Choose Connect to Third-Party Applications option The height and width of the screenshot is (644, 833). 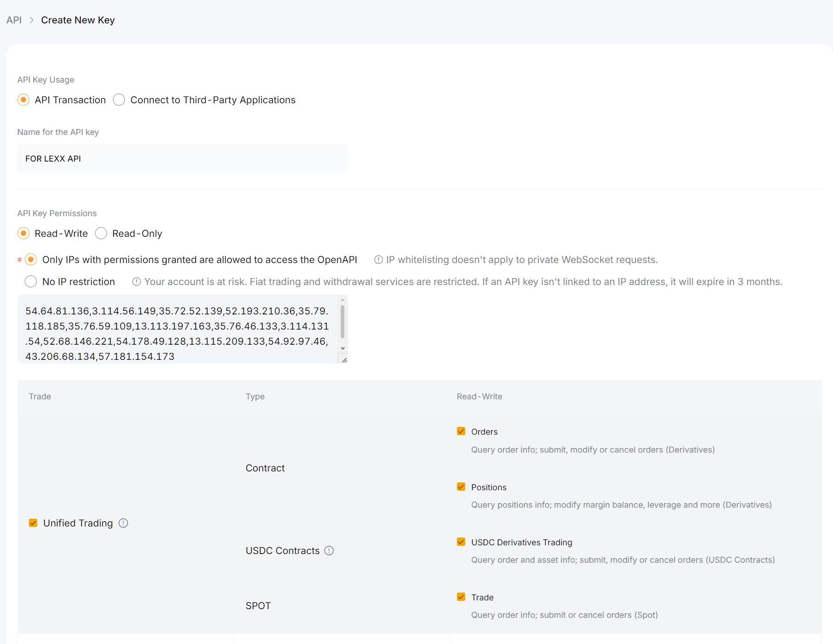[x=119, y=100]
